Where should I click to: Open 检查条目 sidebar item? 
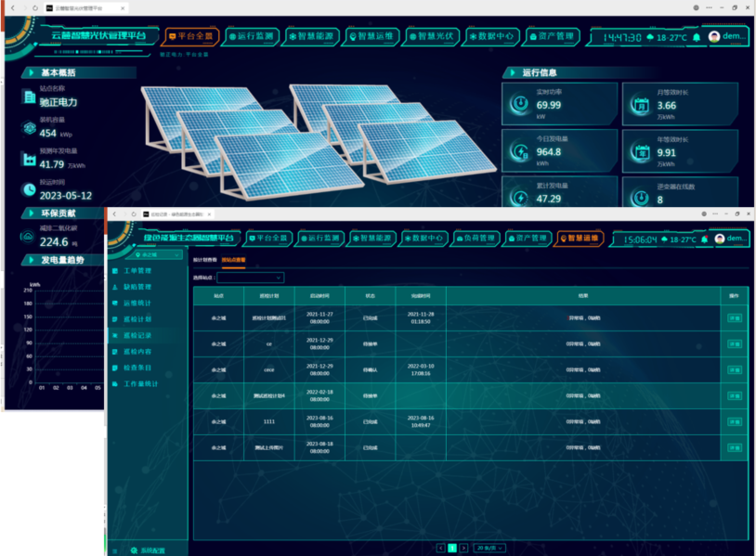137,368
